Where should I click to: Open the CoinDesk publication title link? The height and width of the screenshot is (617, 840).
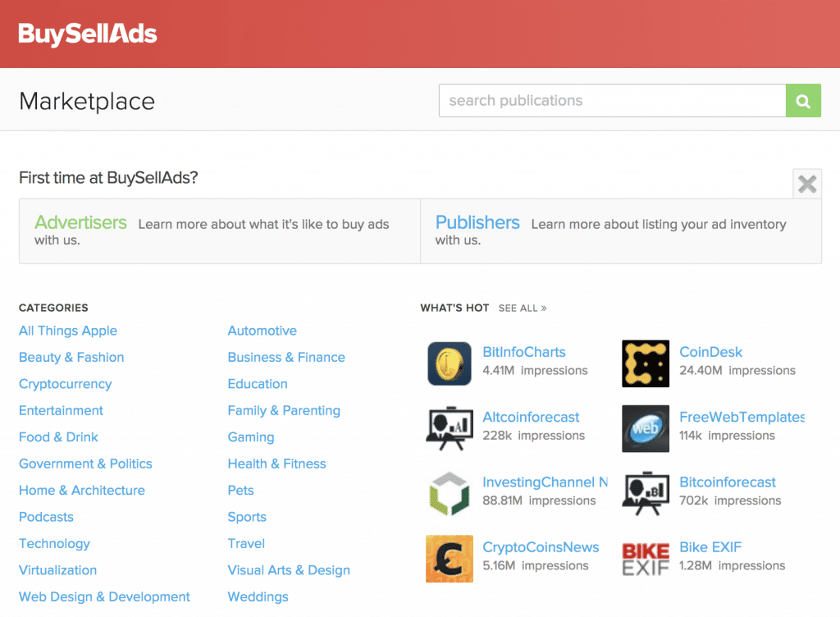[710, 352]
